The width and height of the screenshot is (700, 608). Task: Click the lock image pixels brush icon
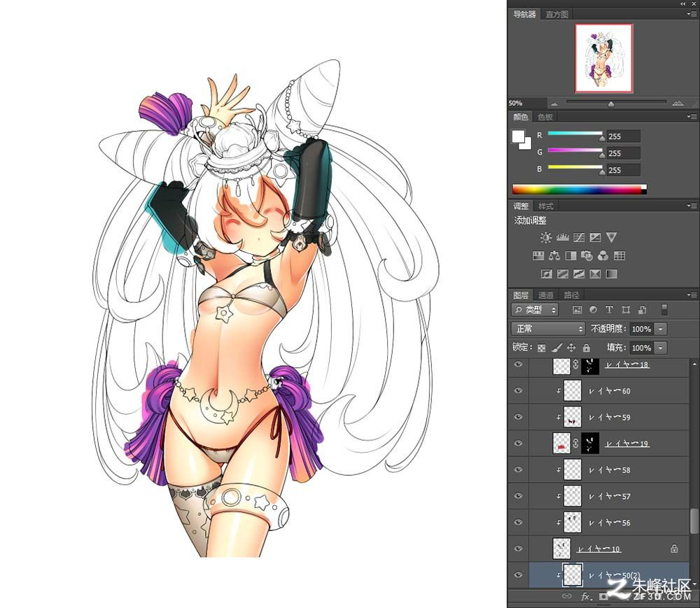(556, 348)
